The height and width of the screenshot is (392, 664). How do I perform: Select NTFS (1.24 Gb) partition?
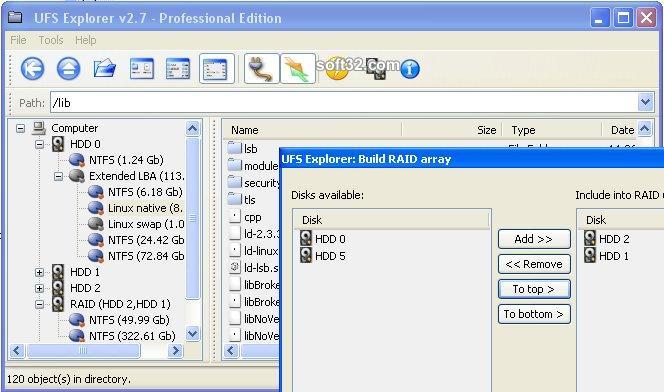[126, 160]
